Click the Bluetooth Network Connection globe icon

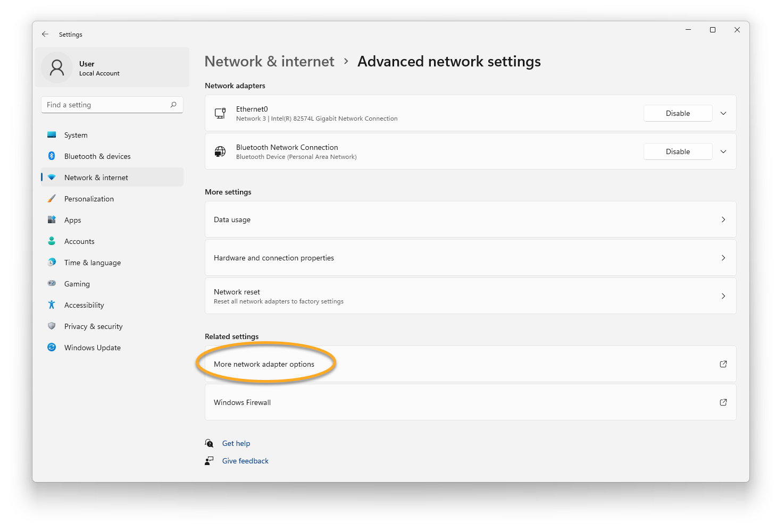220,151
